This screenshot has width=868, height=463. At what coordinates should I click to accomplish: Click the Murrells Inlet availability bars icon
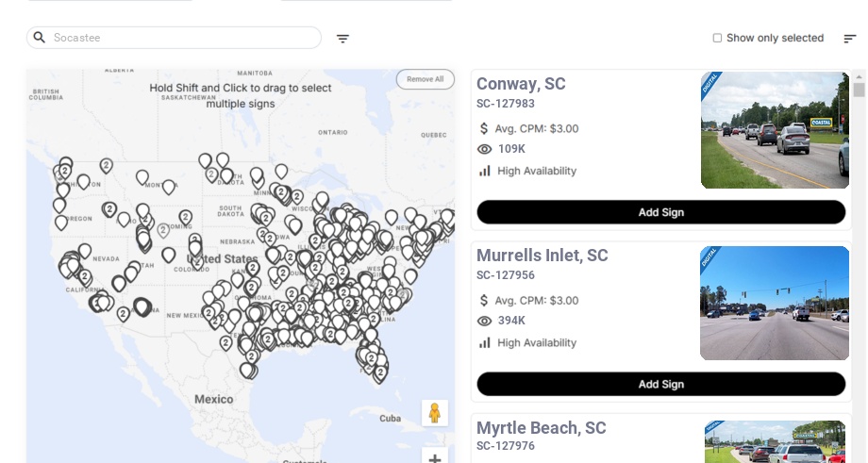[485, 342]
